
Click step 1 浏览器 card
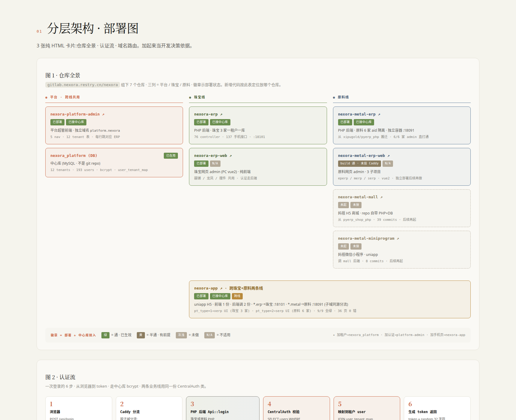tap(79, 408)
